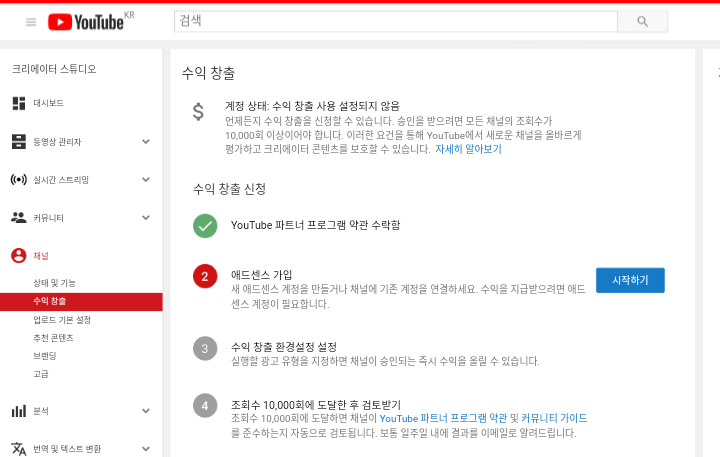720x457 pixels.
Task: Expand the 동영상 관리자 section chevron
Action: click(x=146, y=141)
